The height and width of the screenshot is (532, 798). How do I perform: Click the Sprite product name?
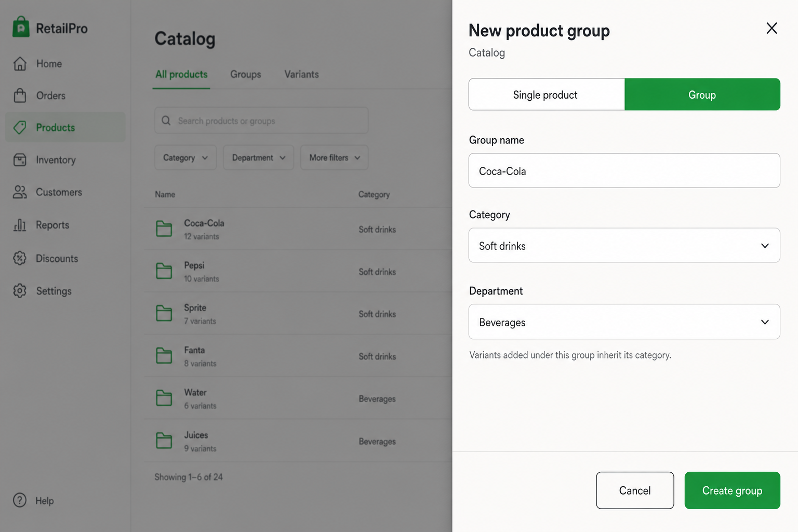(195, 308)
